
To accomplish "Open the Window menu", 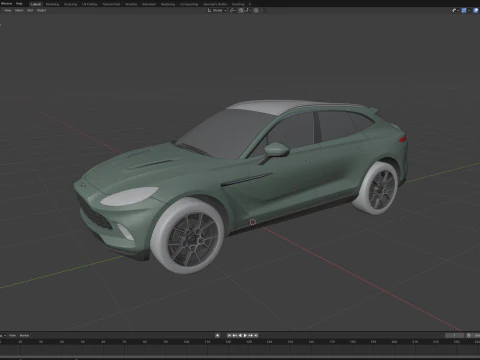I will 6,4.
